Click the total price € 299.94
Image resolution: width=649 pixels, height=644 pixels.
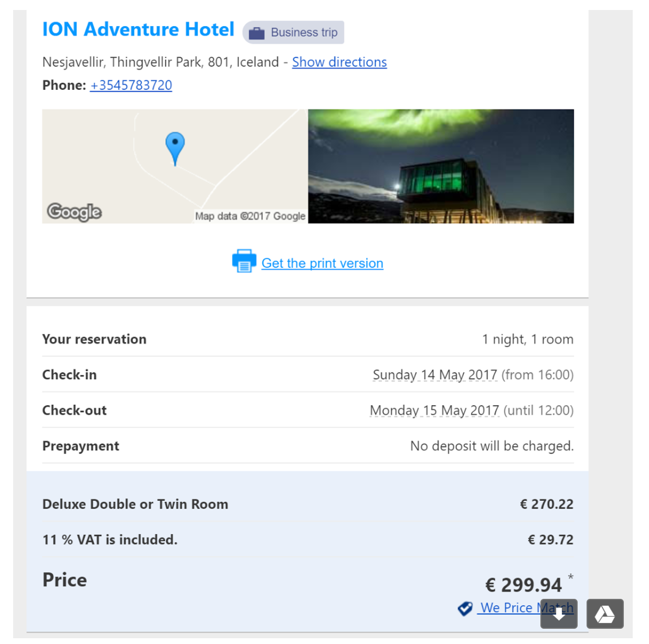pyautogui.click(x=523, y=585)
